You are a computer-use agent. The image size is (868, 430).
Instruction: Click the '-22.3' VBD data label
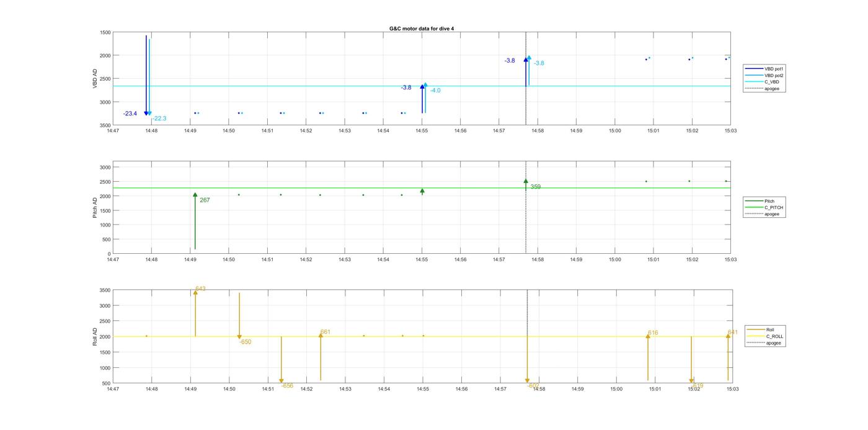(x=159, y=119)
